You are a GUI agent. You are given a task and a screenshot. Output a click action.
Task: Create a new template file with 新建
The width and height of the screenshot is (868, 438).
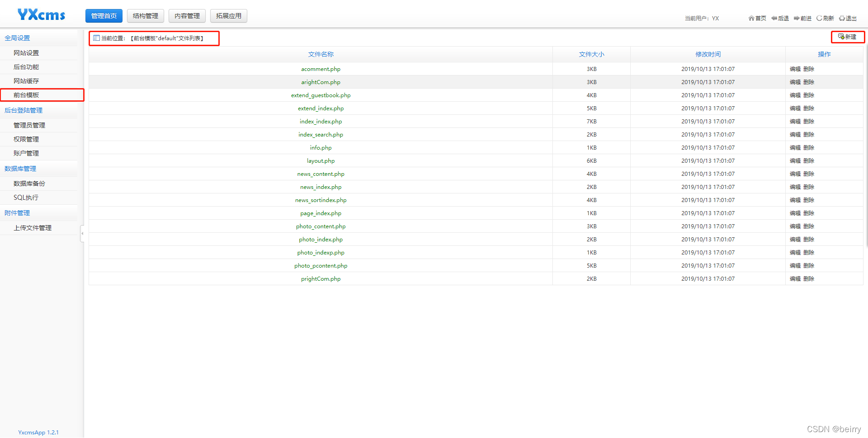point(847,37)
